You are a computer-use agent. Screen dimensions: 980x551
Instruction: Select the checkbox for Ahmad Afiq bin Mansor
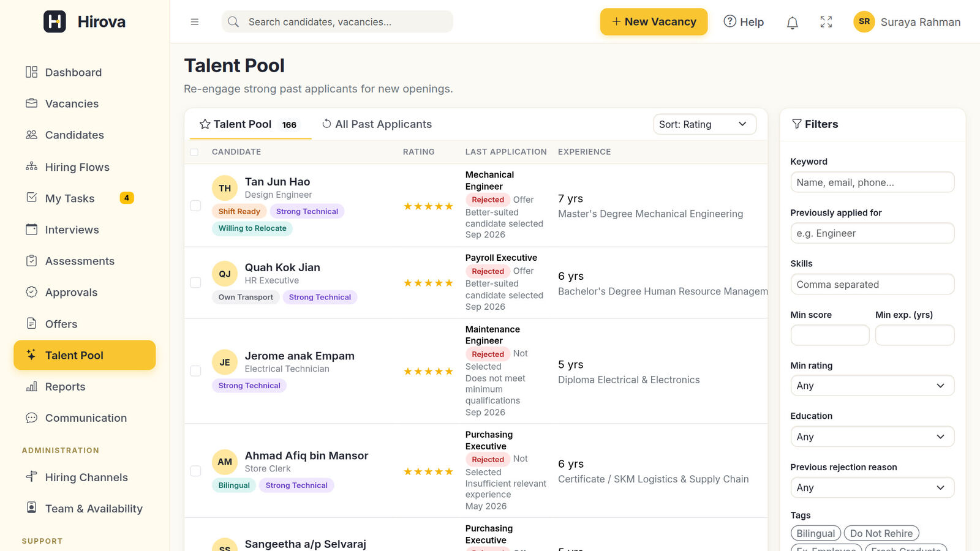(195, 471)
